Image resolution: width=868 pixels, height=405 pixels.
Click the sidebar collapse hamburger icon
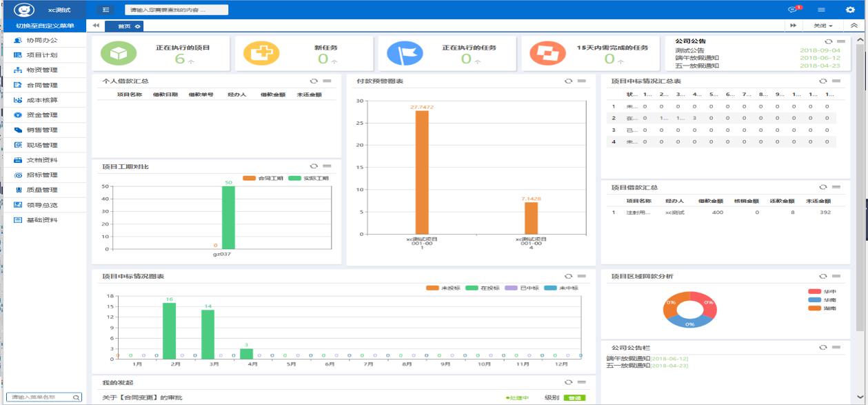pyautogui.click(x=105, y=10)
